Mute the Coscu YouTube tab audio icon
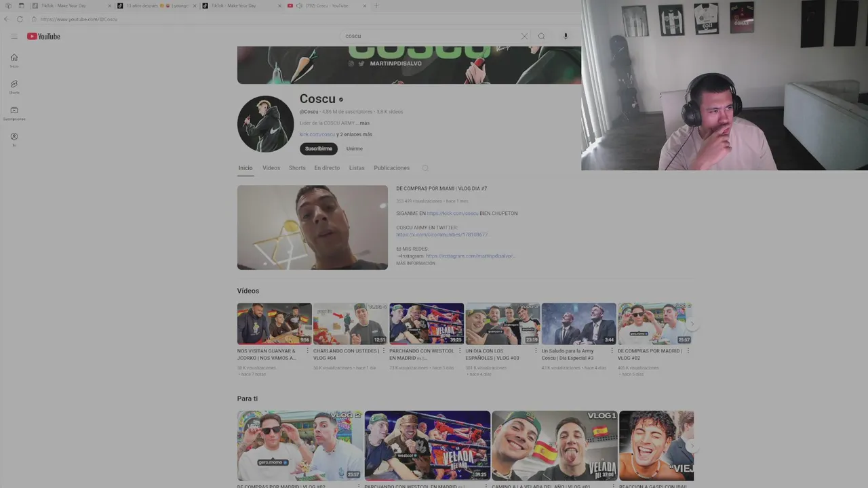This screenshot has height=488, width=868. (x=299, y=5)
